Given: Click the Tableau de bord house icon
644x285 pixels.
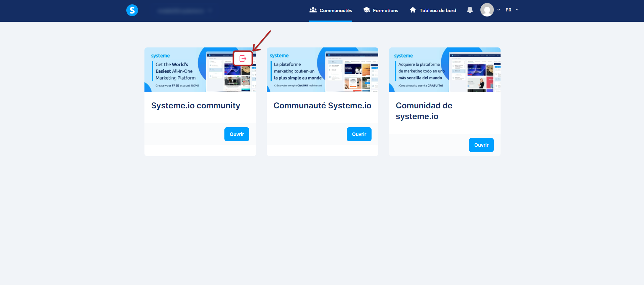Looking at the screenshot, I should point(413,10).
